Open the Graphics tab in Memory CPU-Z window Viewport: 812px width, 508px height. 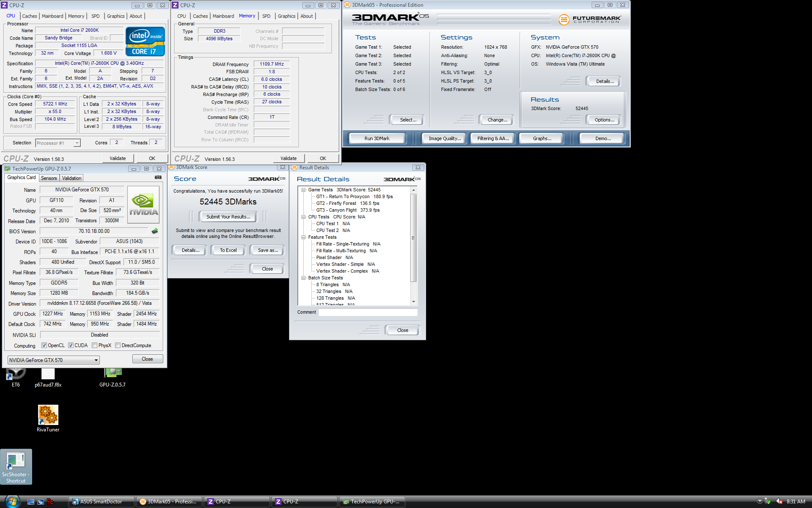click(x=287, y=16)
